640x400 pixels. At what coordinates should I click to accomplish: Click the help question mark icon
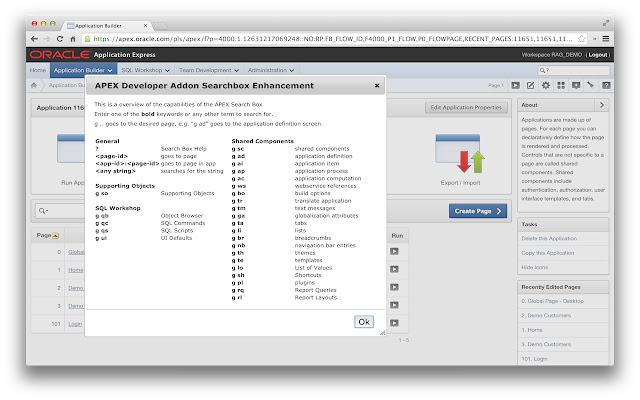(606, 85)
